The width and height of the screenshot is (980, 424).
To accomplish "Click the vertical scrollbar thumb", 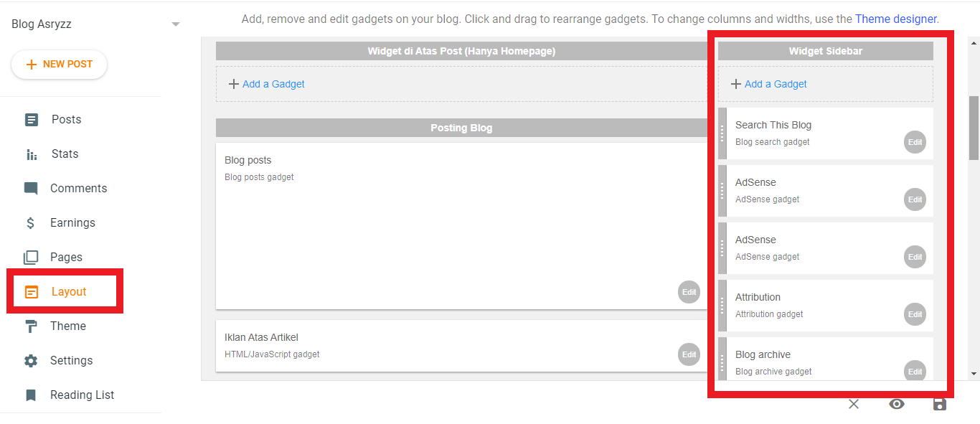I will coord(974,128).
